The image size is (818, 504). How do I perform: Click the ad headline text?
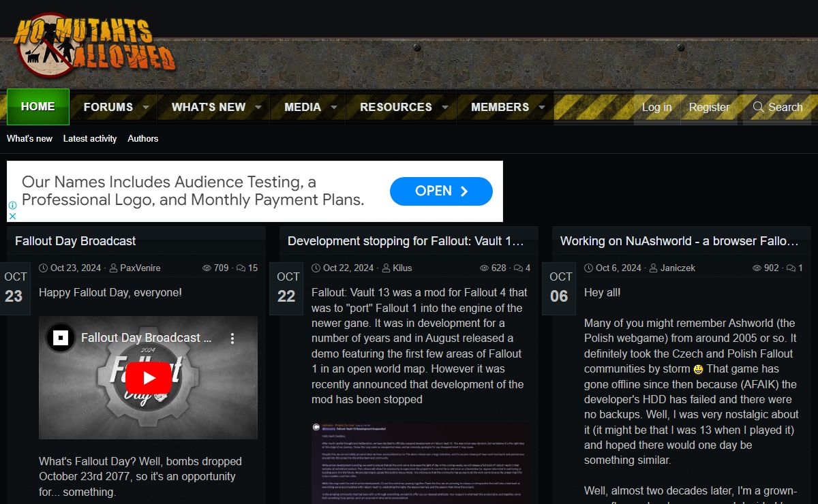[193, 191]
